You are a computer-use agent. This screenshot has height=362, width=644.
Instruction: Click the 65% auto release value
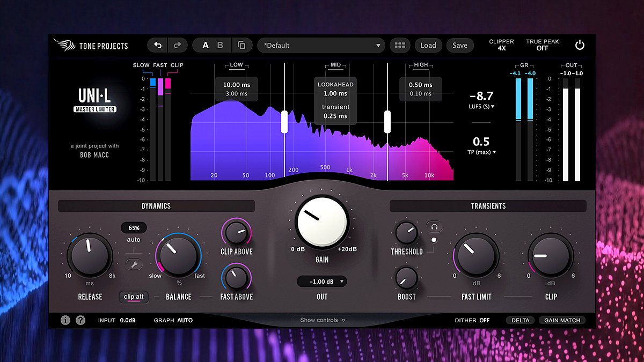[x=134, y=228]
